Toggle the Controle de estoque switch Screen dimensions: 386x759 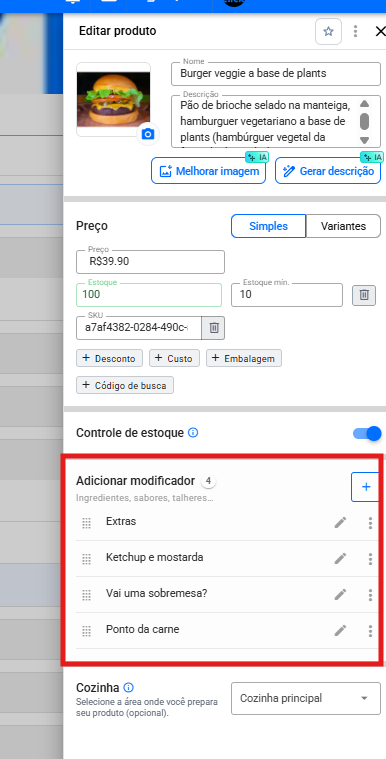pos(367,433)
